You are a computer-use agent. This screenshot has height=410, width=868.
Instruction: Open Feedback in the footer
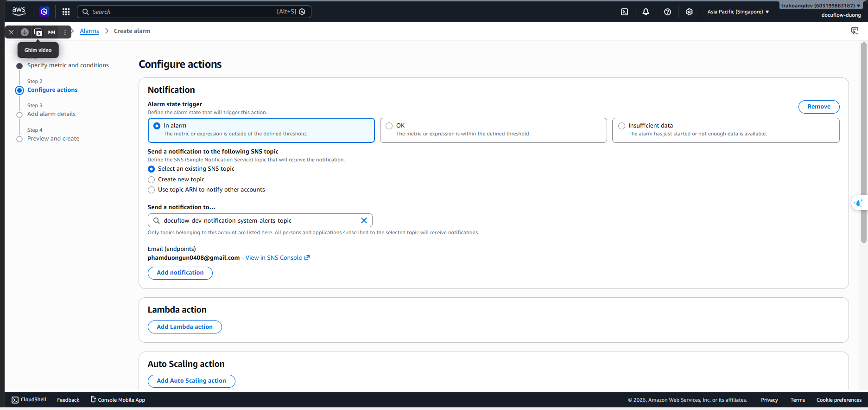[x=68, y=400]
